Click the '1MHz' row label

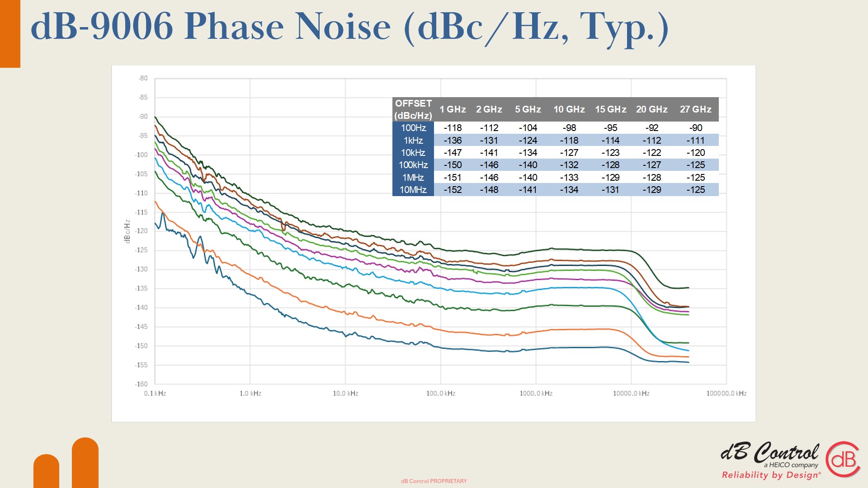click(x=413, y=178)
